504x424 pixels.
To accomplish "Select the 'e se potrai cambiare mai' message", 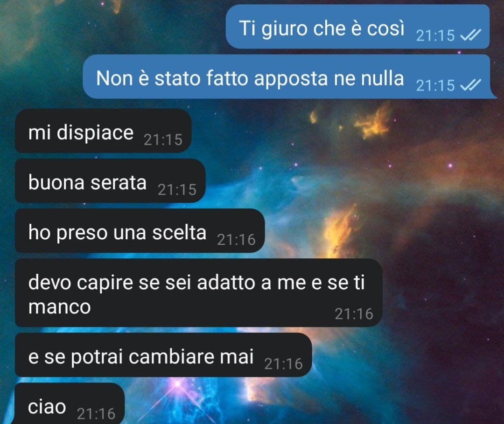I will click(163, 355).
